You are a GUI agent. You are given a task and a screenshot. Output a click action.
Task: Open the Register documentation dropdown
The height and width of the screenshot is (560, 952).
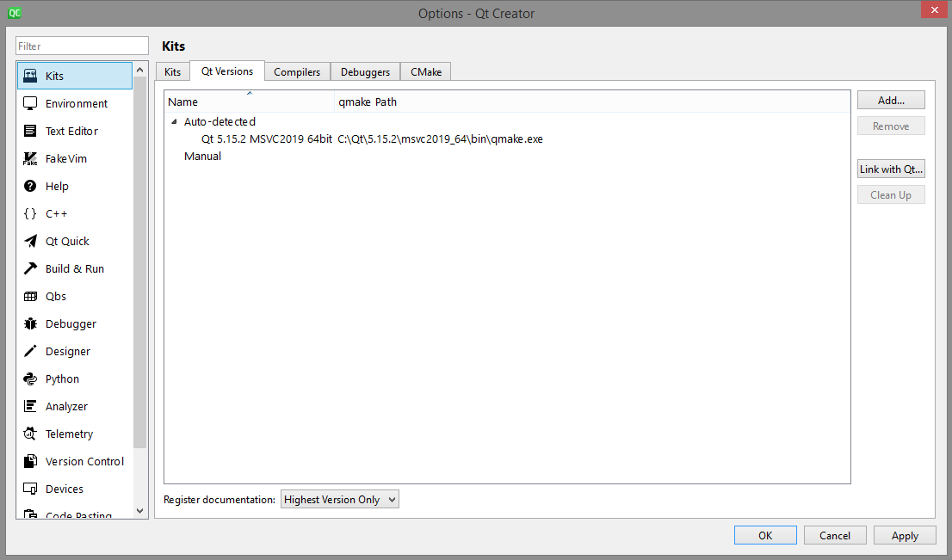[x=339, y=499]
